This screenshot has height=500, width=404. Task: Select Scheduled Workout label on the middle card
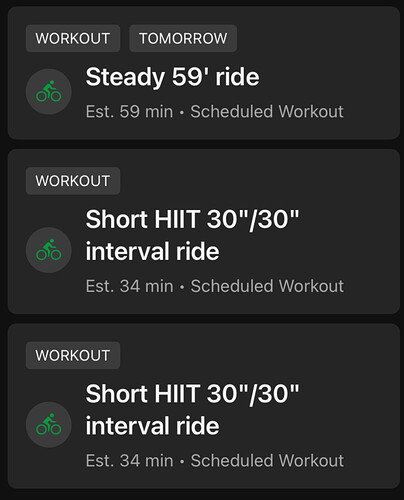pyautogui.click(x=267, y=286)
